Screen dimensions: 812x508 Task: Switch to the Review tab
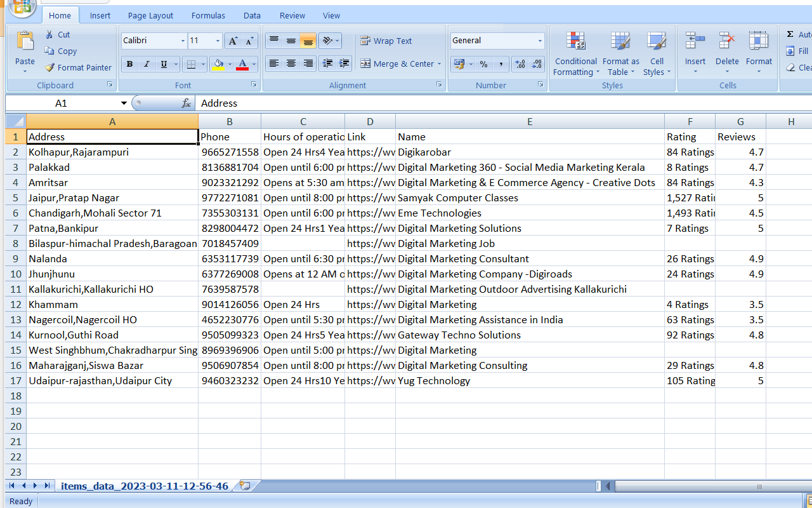tap(292, 15)
